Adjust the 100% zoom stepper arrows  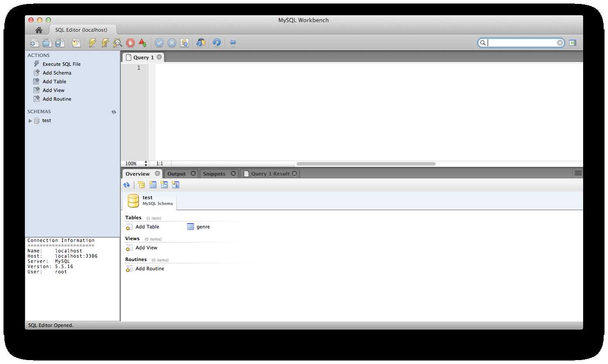146,163
